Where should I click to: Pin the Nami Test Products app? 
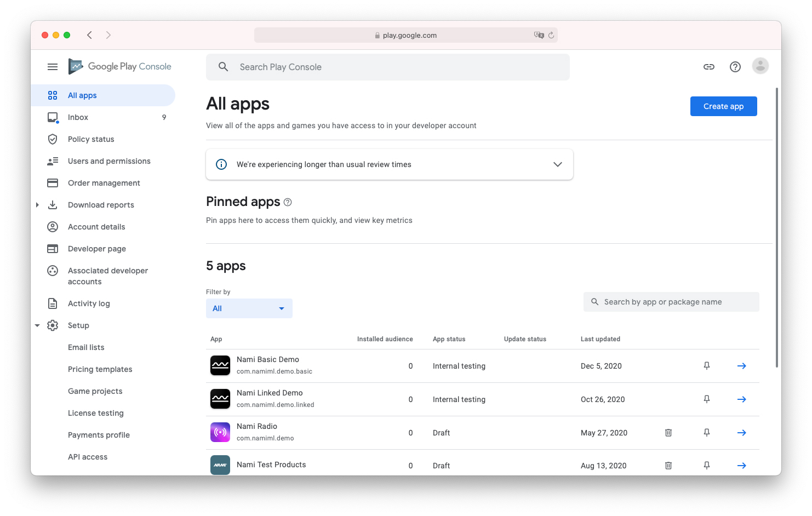point(707,466)
